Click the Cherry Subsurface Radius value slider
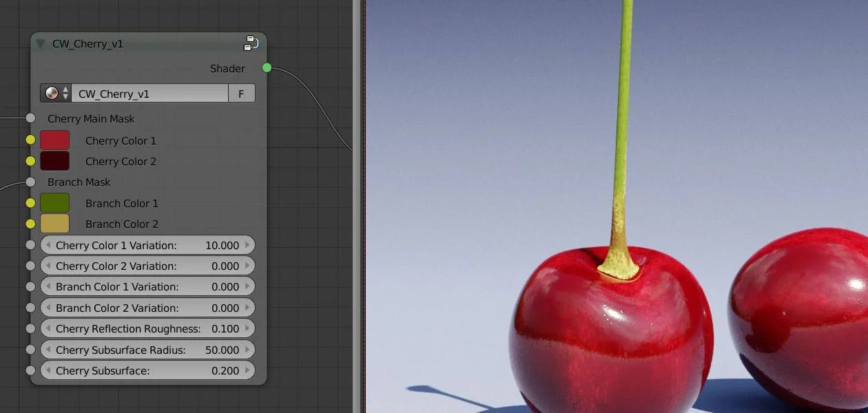Image resolution: width=868 pixels, height=413 pixels. pos(148,350)
